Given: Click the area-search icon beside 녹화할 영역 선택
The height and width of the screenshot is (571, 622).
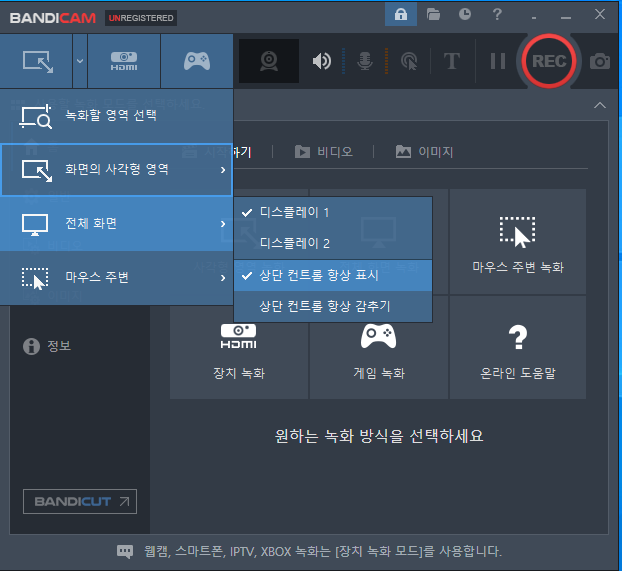Looking at the screenshot, I should (x=36, y=116).
